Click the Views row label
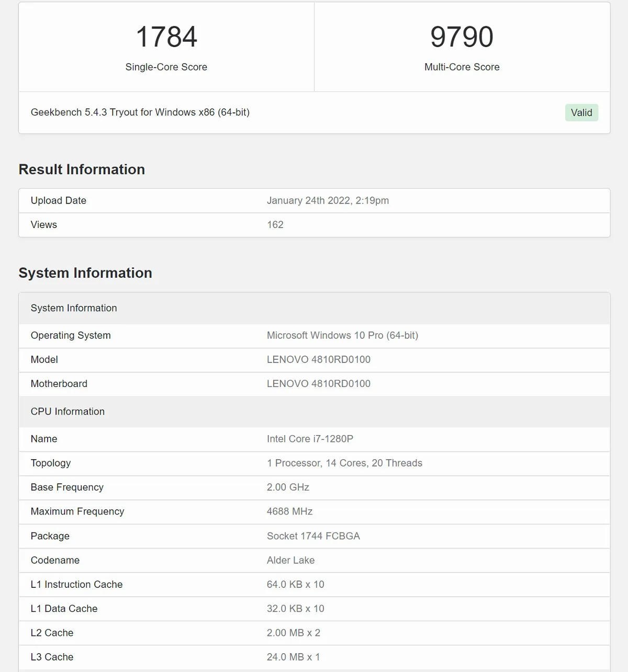This screenshot has height=672, width=628. tap(43, 225)
